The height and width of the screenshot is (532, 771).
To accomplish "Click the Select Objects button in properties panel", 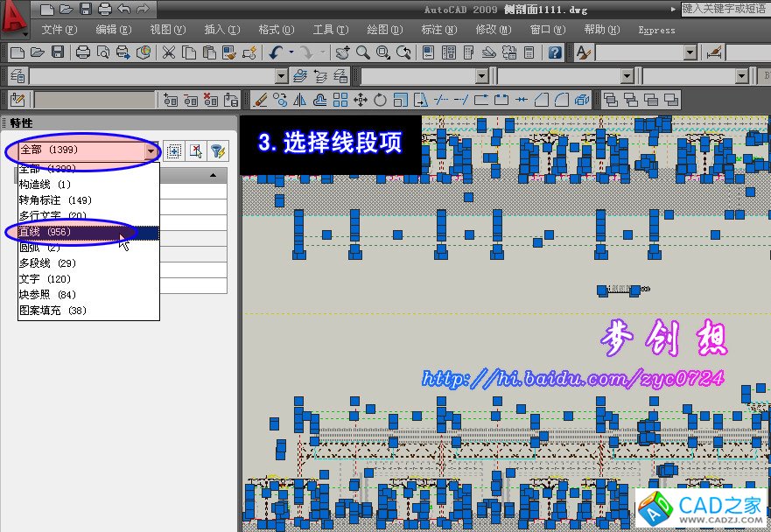I will pyautogui.click(x=196, y=151).
